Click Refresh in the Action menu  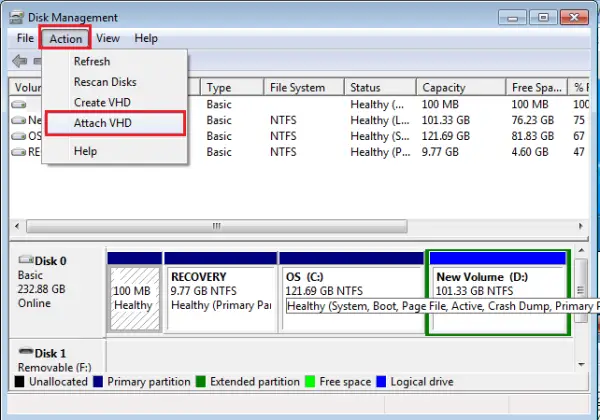(92, 61)
